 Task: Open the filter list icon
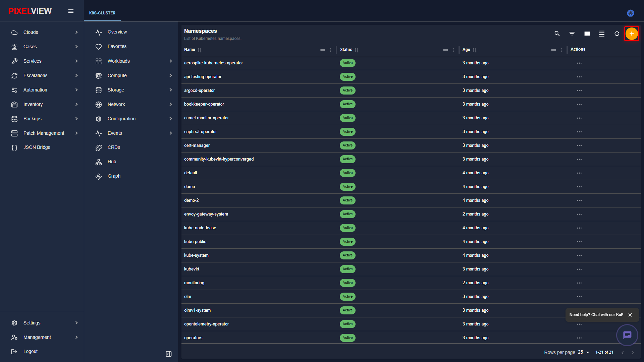point(572,34)
